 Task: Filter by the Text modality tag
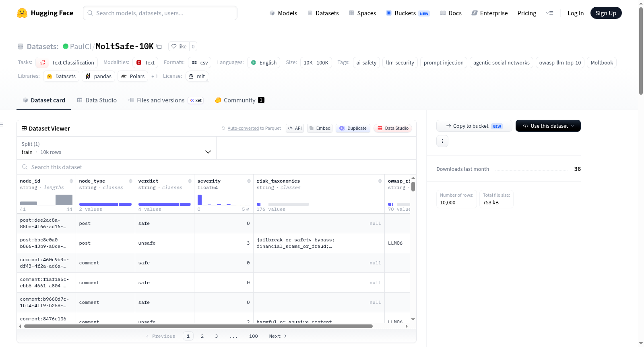(x=145, y=62)
